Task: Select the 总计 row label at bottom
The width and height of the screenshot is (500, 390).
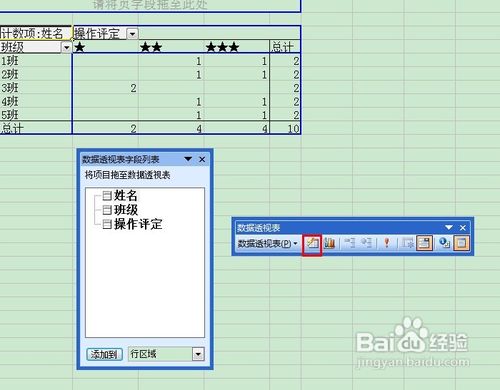Action: point(36,128)
